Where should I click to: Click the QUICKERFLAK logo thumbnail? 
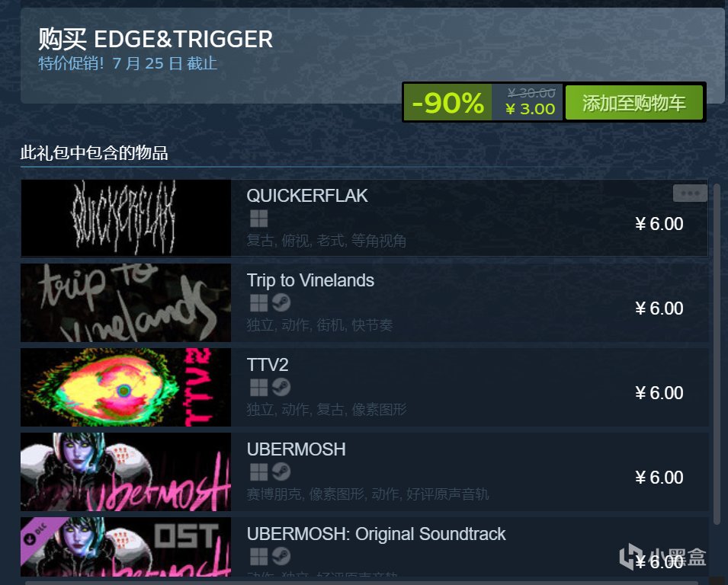coord(126,218)
